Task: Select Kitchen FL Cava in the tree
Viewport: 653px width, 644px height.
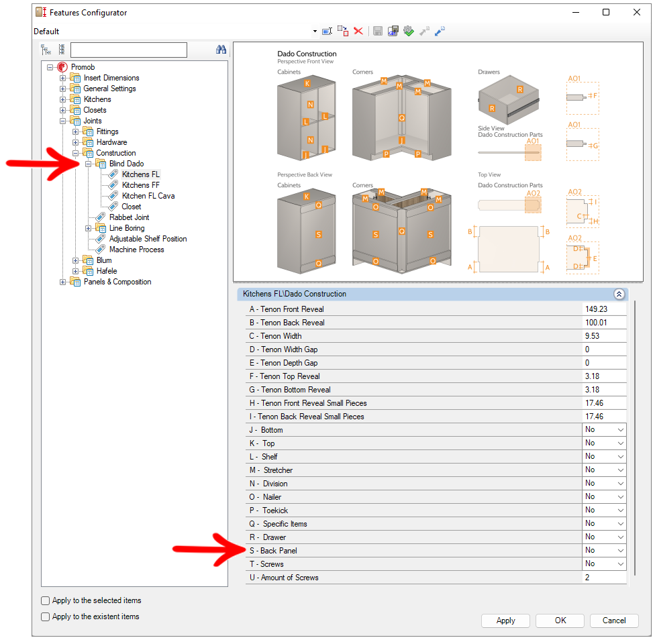Action: [148, 196]
